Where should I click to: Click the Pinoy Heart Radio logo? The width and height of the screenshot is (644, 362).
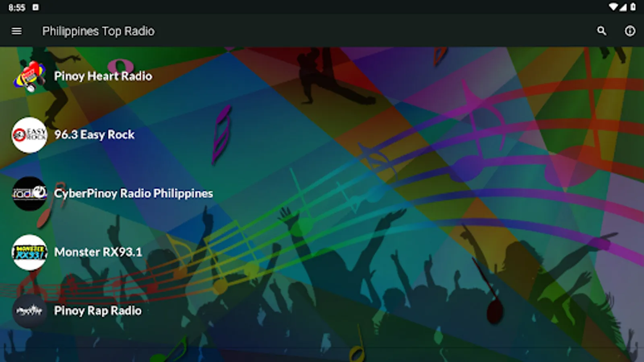coord(29,76)
